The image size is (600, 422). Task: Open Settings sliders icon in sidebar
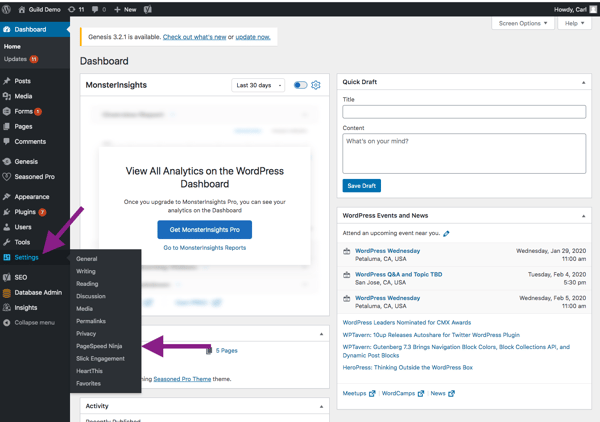pos(7,257)
